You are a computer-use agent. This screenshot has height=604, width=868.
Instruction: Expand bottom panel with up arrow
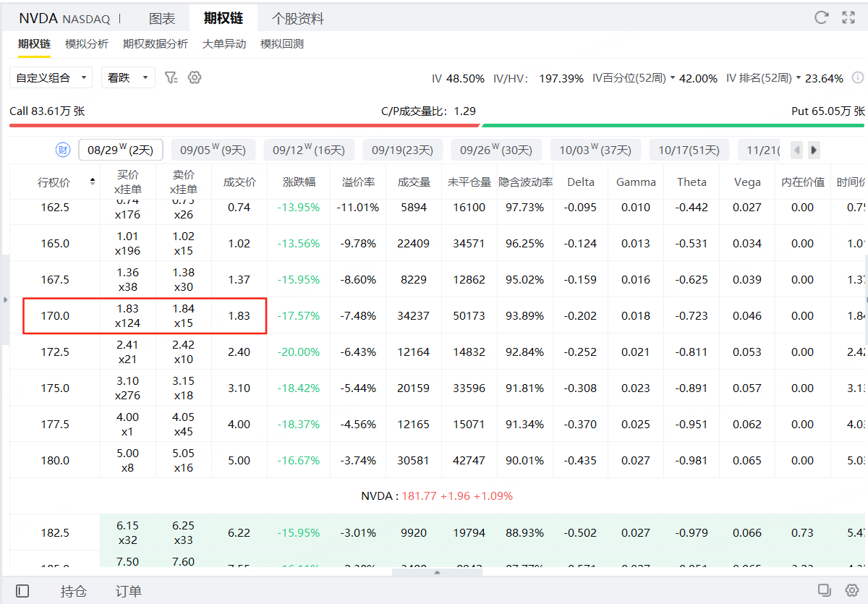[x=437, y=572]
